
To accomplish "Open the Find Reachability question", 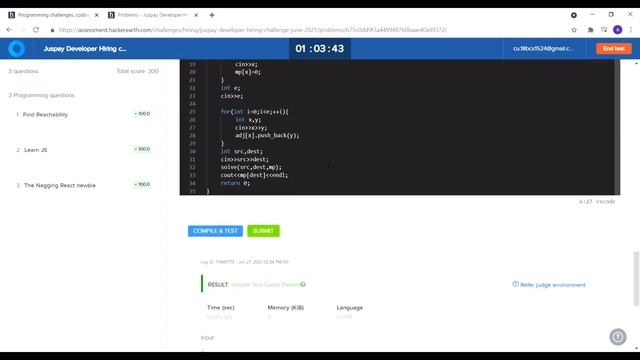I will [x=45, y=115].
